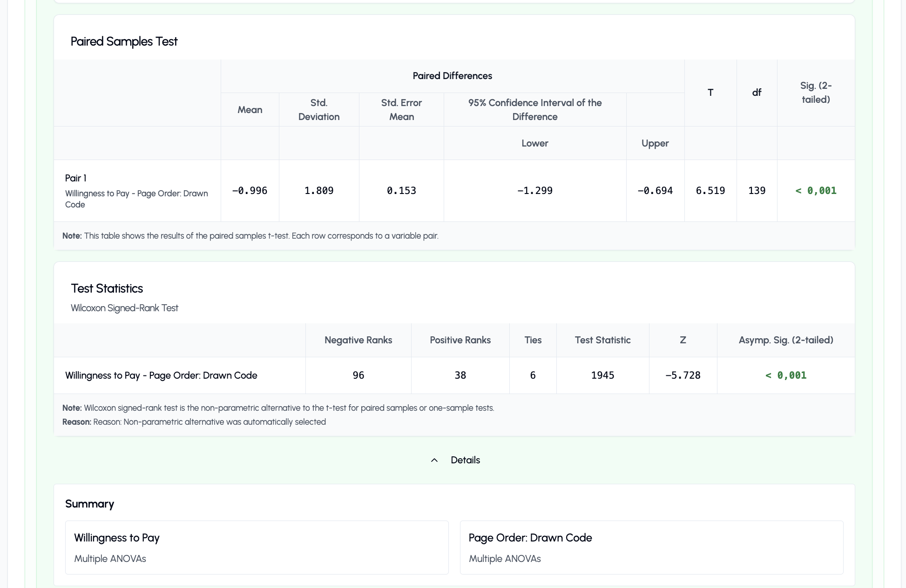Screen dimensions: 906x588
Task: Select the T value 6.519
Action: pos(710,191)
